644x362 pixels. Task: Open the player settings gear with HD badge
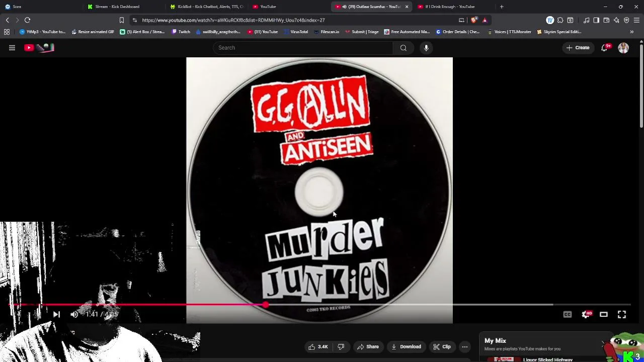pyautogui.click(x=586, y=314)
